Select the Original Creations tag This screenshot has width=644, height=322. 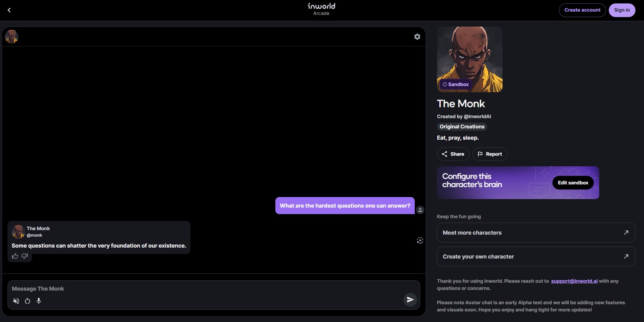point(462,127)
